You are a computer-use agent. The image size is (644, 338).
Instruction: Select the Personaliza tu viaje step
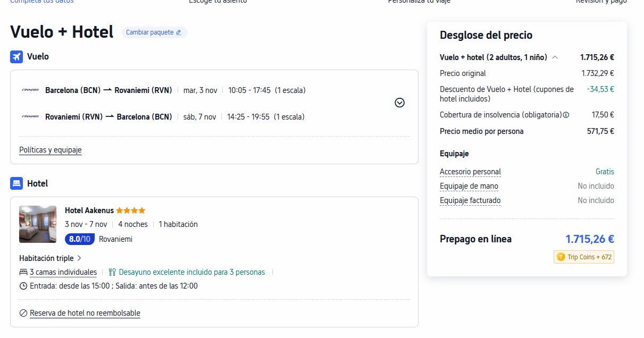tap(419, 2)
